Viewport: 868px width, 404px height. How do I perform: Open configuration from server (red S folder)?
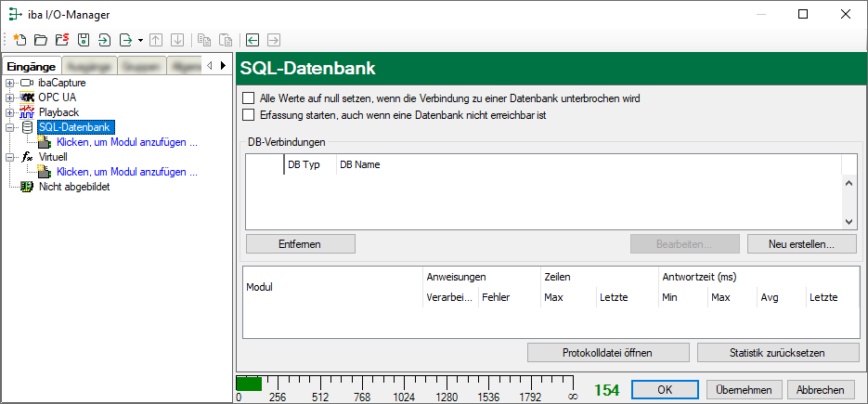click(62, 40)
